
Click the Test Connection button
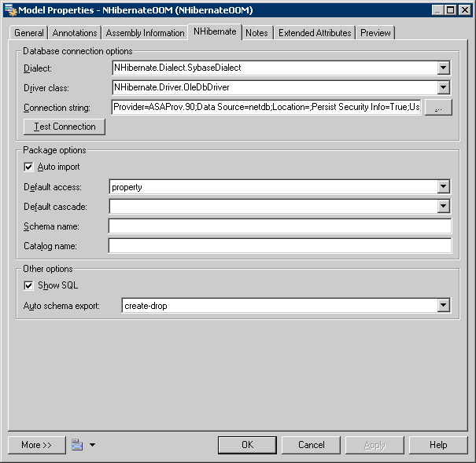click(65, 127)
